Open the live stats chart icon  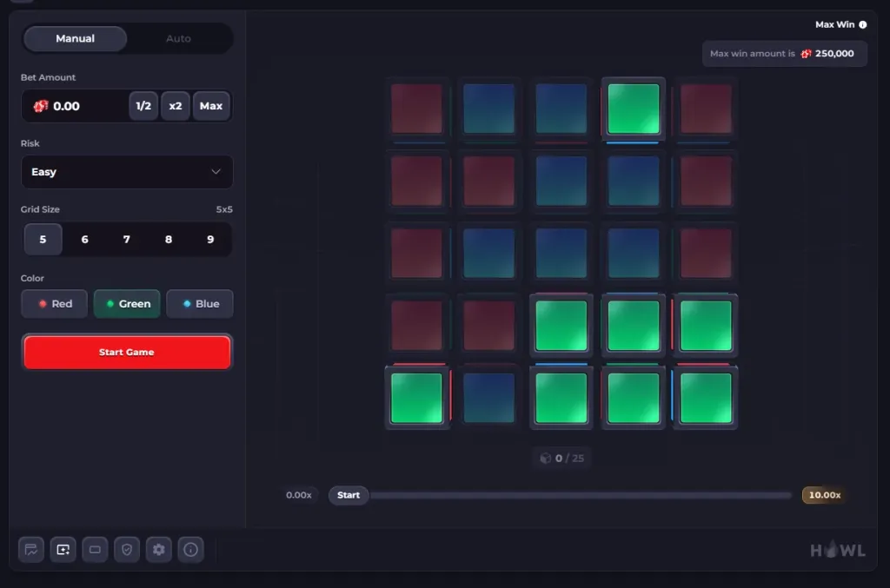click(31, 550)
